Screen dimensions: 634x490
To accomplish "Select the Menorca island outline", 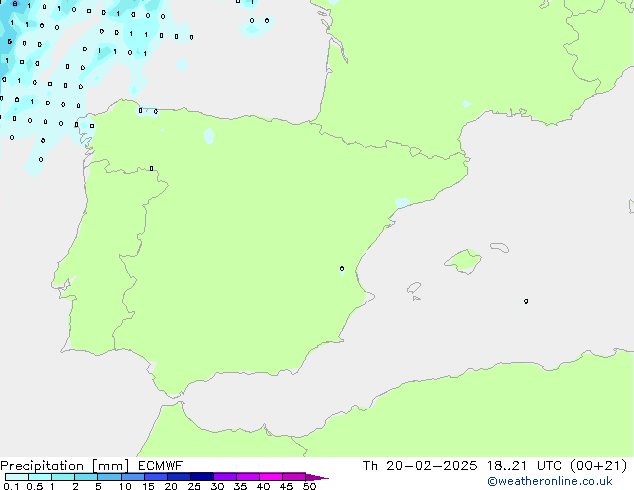I will pos(498,246).
